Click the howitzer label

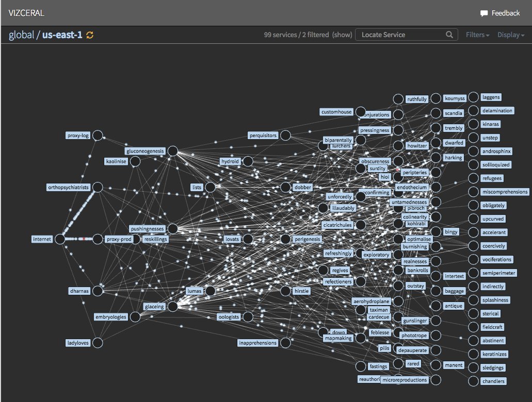[x=417, y=146]
